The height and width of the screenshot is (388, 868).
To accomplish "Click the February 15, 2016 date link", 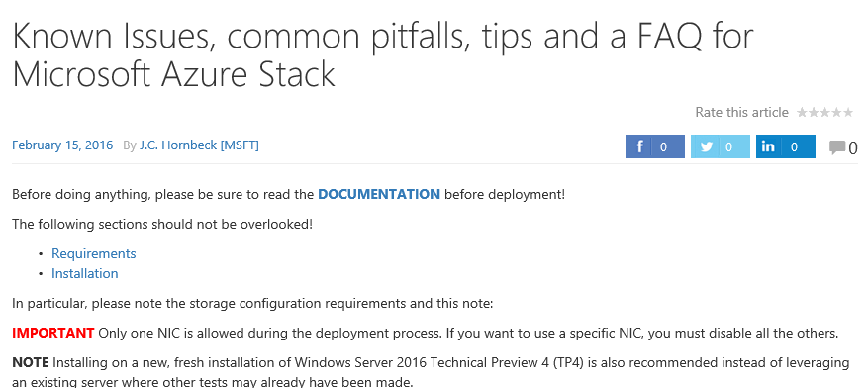I will [62, 145].
